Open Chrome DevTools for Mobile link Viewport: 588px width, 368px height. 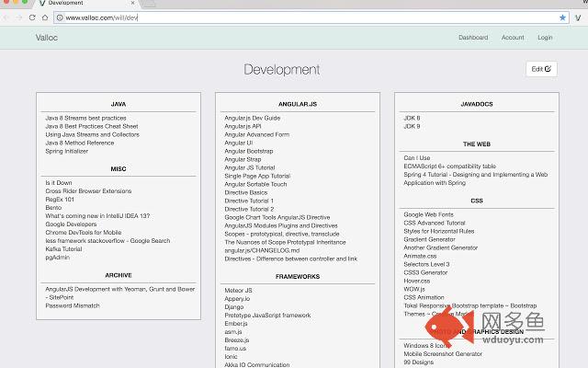point(84,232)
